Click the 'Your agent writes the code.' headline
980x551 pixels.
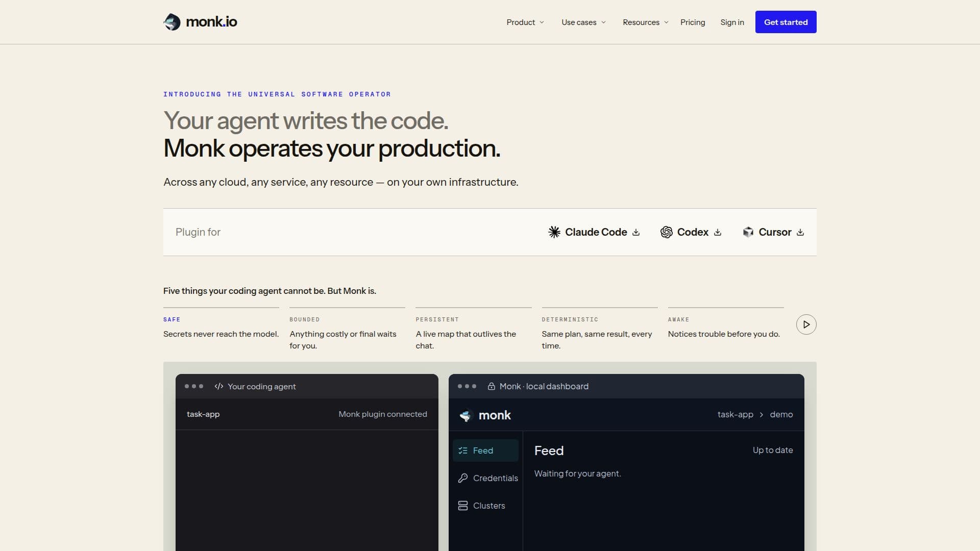click(x=306, y=121)
